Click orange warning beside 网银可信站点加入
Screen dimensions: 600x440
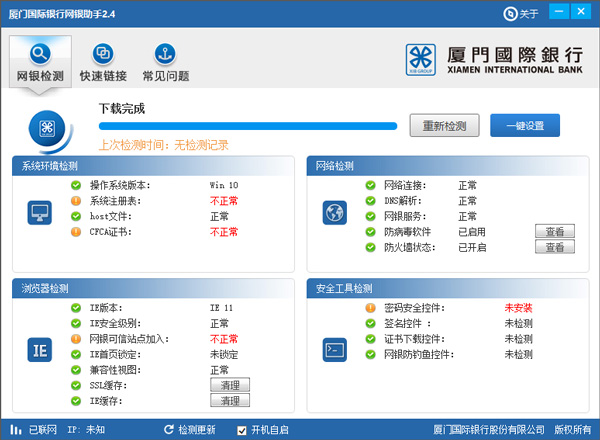(76, 339)
